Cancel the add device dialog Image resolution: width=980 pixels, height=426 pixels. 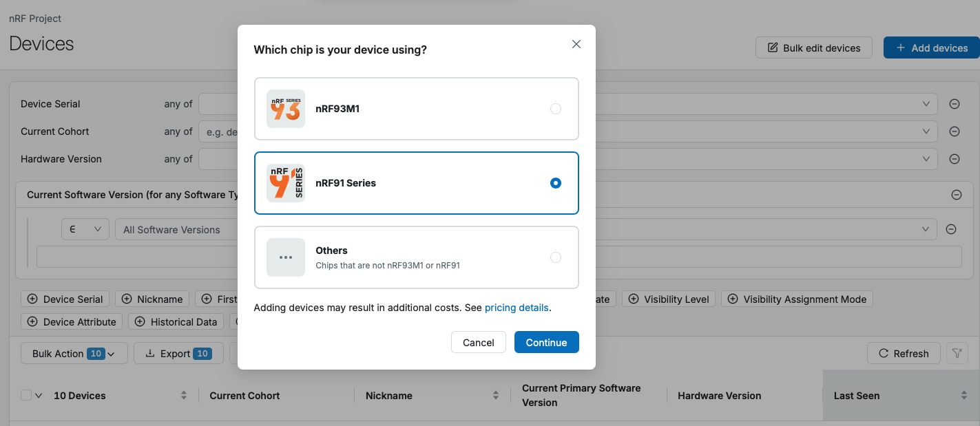[x=479, y=342]
